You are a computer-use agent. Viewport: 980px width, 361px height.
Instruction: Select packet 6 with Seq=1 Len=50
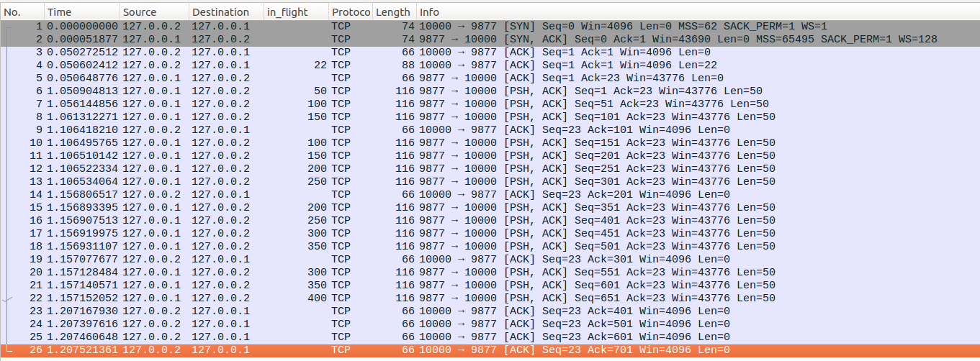click(x=490, y=91)
